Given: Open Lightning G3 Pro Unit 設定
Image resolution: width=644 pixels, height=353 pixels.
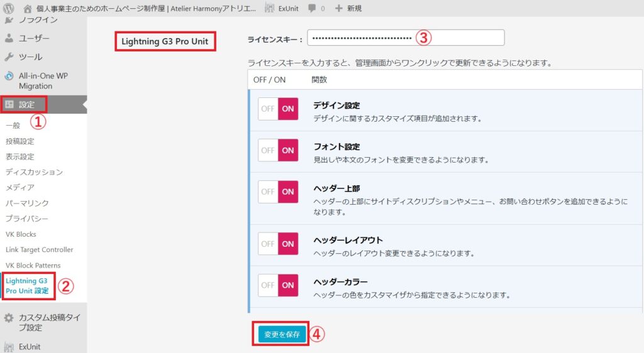Looking at the screenshot, I should coord(27,286).
